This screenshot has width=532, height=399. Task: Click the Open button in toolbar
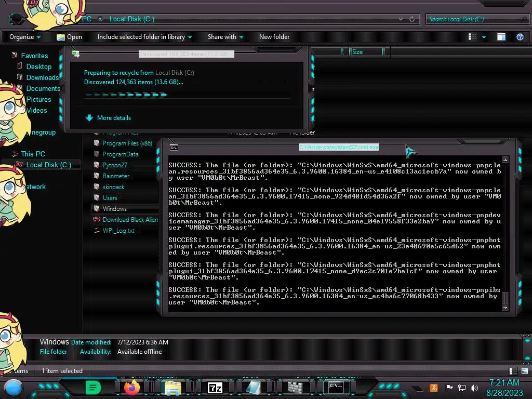coord(69,37)
